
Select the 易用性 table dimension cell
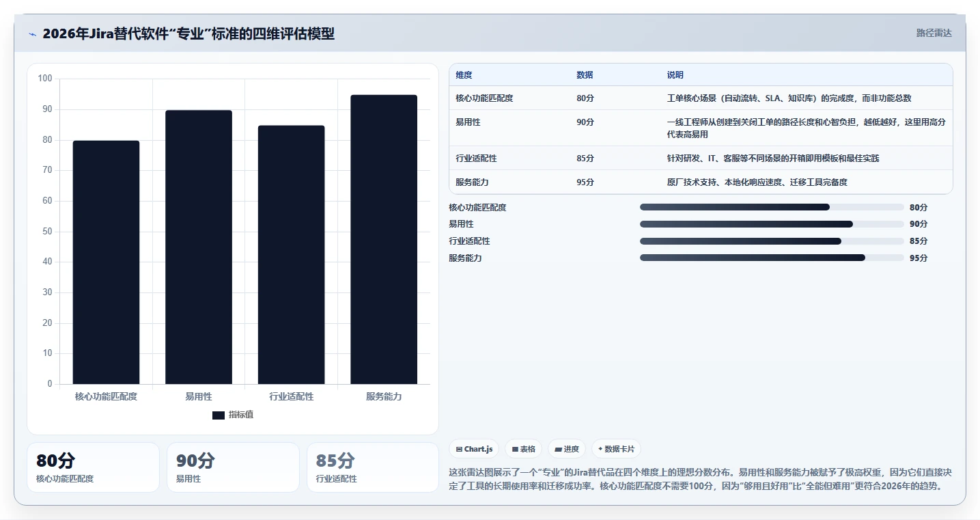tap(509, 128)
